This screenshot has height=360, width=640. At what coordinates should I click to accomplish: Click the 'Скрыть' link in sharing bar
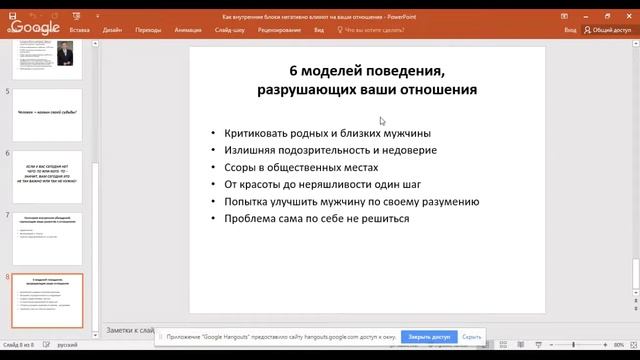471,337
